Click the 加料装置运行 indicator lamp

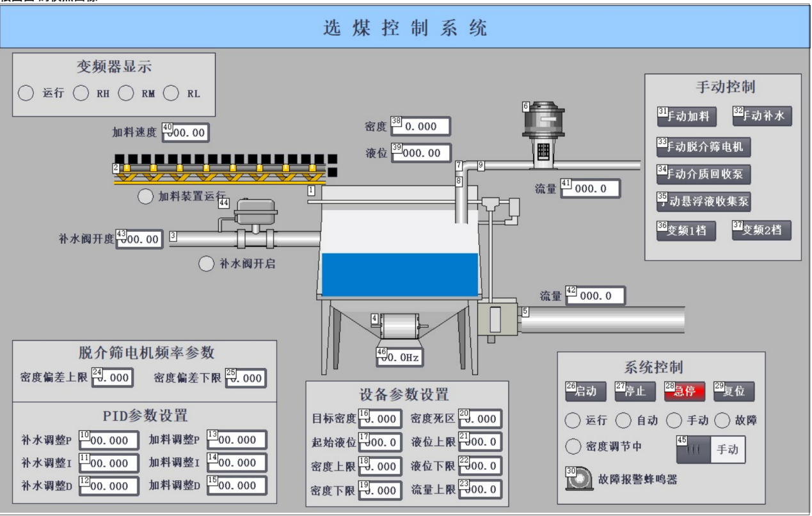coord(146,197)
